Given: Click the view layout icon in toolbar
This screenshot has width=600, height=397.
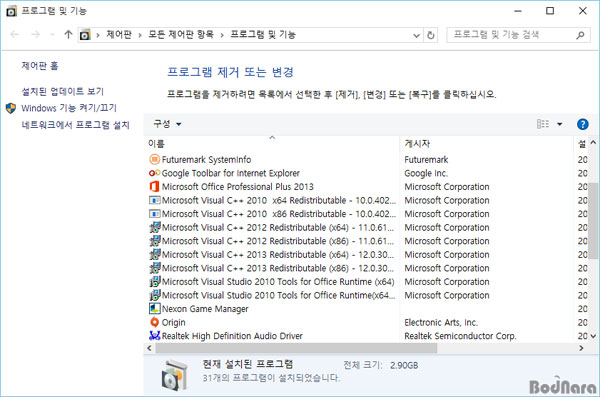Looking at the screenshot, I should click(x=543, y=124).
